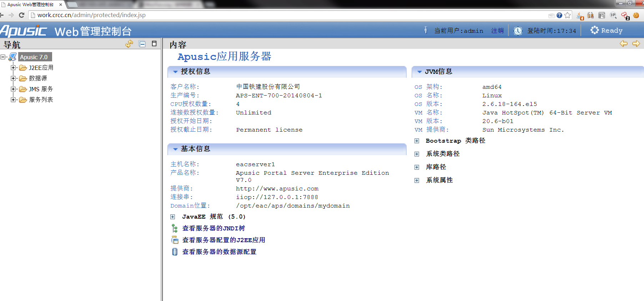This screenshot has height=301, width=644.
Task: Bookmark this page with the star icon
Action: point(567,15)
